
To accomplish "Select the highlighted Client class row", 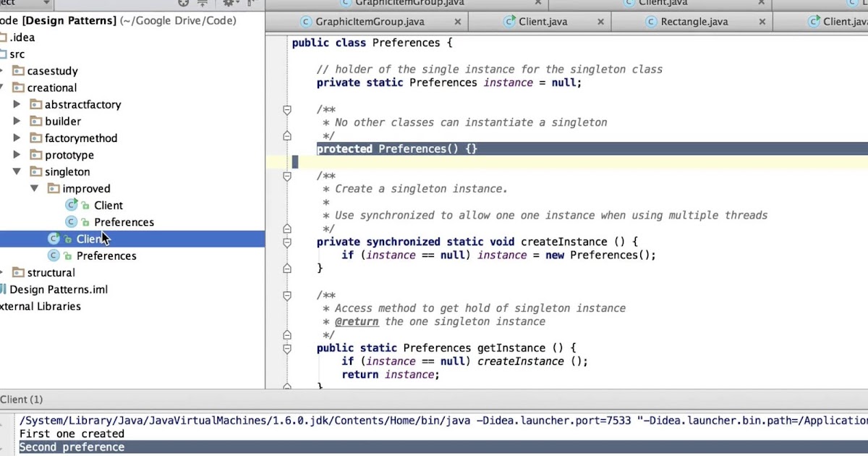I will 132,239.
